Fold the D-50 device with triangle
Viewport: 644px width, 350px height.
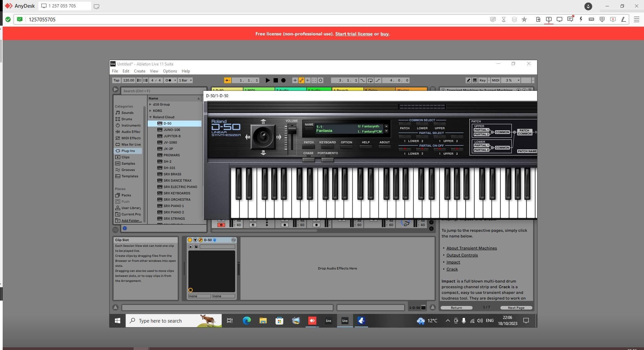coord(195,240)
